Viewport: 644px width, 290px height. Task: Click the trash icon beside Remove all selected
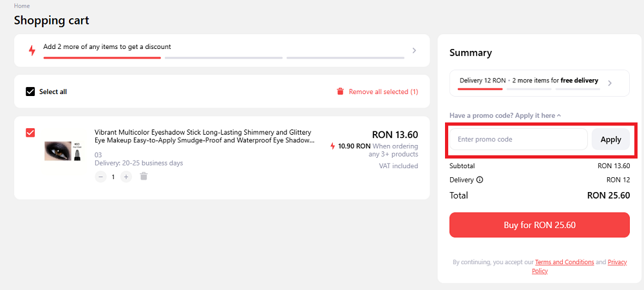(x=340, y=92)
